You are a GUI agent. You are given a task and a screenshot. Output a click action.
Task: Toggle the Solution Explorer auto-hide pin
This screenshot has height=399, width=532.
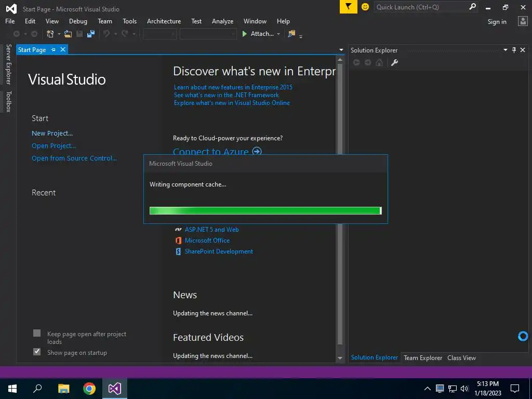coord(514,50)
